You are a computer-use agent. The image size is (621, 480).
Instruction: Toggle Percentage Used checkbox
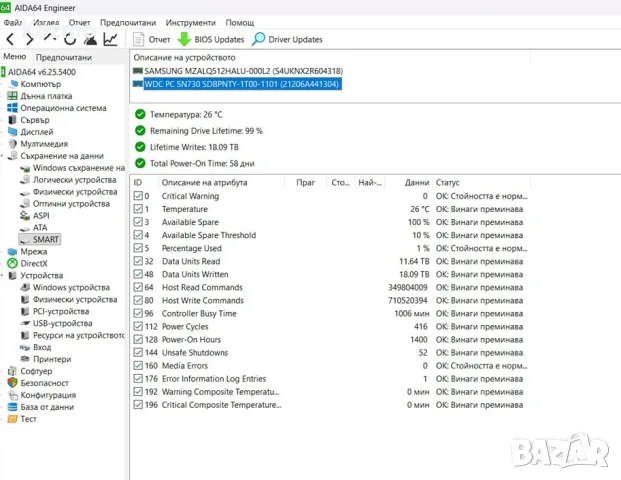(x=138, y=248)
